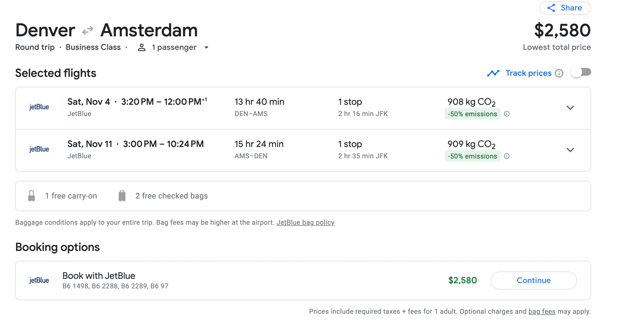Click the JetBlue logo in Booking options
Image resolution: width=644 pixels, height=334 pixels.
(39, 280)
